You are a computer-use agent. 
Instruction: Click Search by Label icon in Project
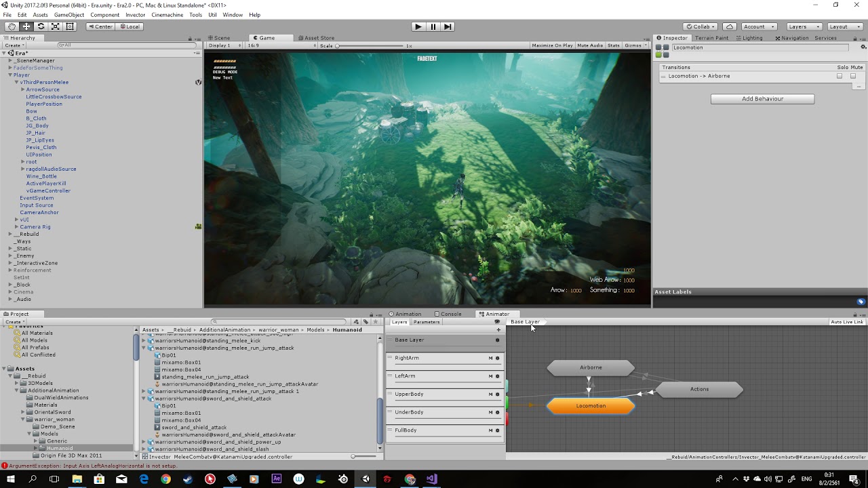coord(366,322)
